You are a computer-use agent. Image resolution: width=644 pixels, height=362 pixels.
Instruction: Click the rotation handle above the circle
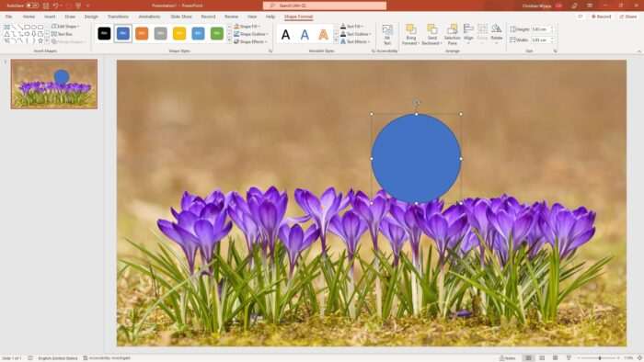[x=417, y=102]
